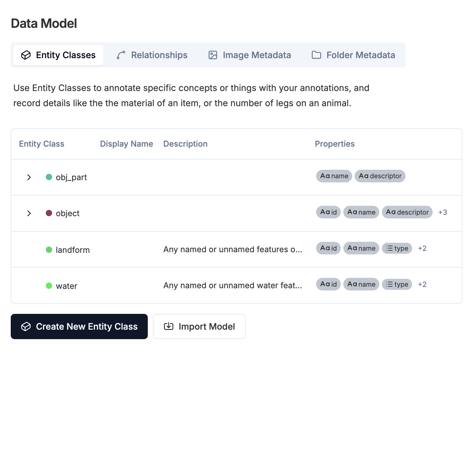This screenshot has height=476, width=475.
Task: Click the truncated description on the water row
Action: click(x=233, y=285)
